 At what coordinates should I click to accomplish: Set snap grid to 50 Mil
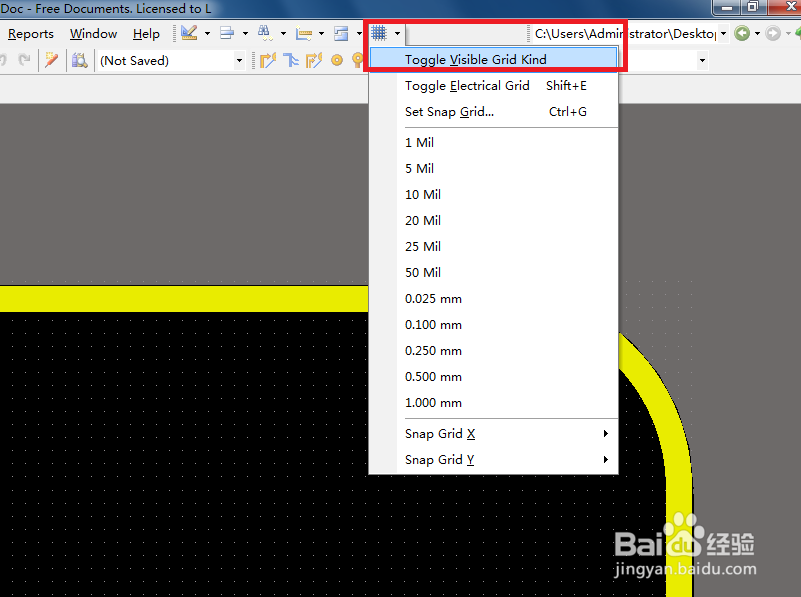click(x=493, y=273)
